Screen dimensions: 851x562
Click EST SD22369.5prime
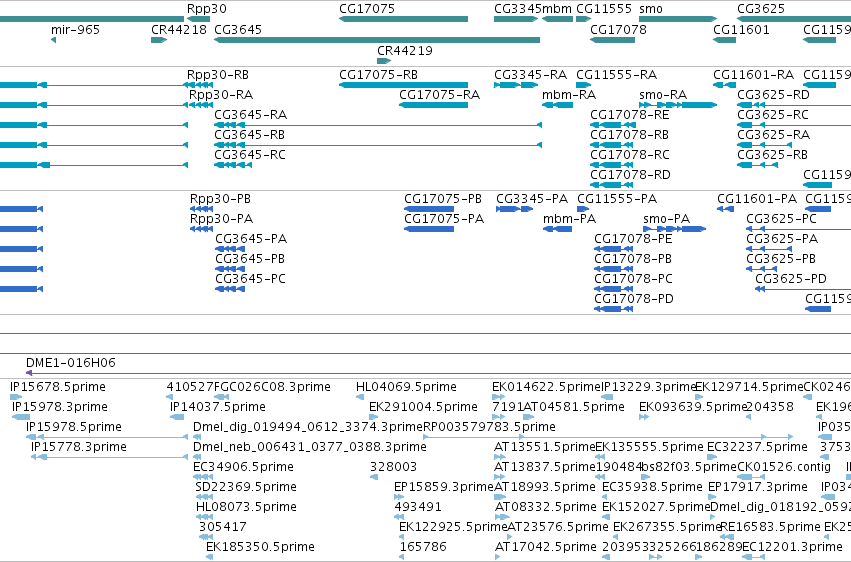246,488
